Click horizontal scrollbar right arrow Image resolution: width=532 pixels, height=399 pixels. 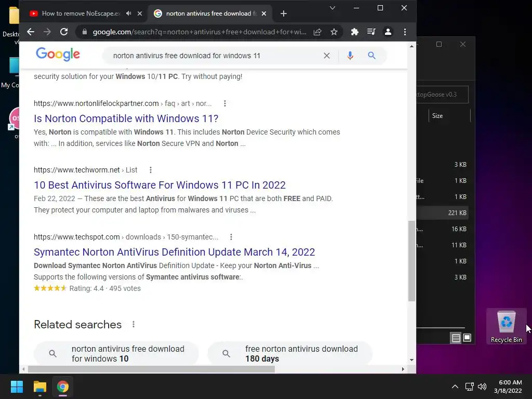coord(403,369)
